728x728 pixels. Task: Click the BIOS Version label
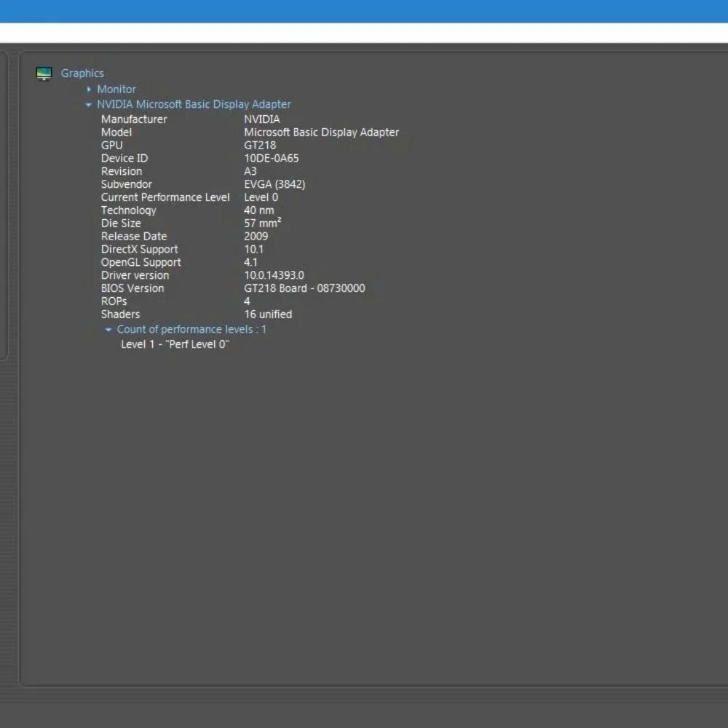(132, 288)
